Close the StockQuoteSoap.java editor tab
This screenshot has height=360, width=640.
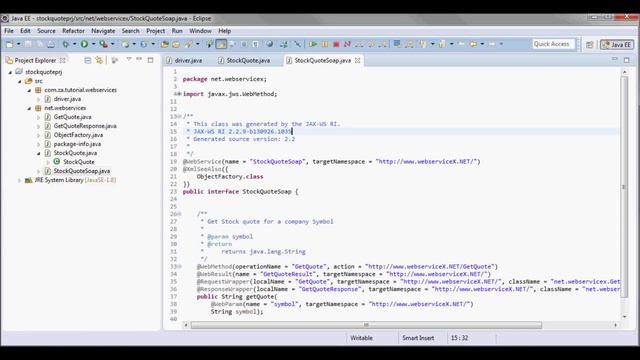(358, 60)
